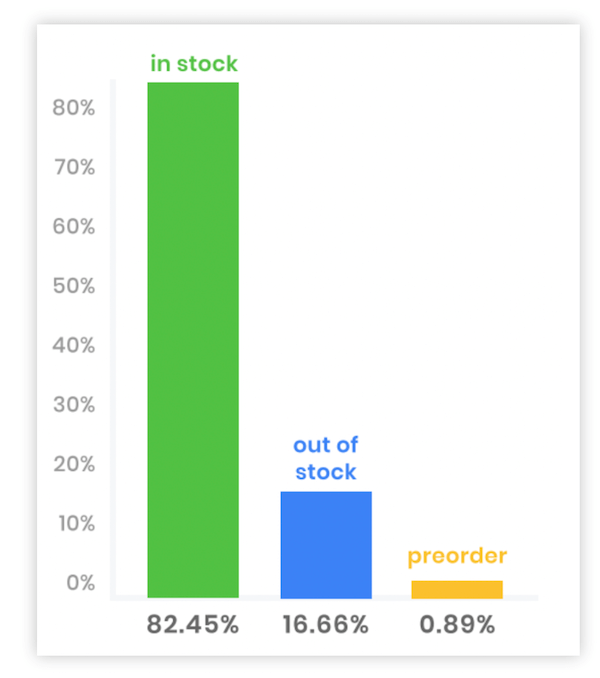Viewport: 600px width, 678px height.
Task: Click the 0% axis tick label
Action: (80, 583)
